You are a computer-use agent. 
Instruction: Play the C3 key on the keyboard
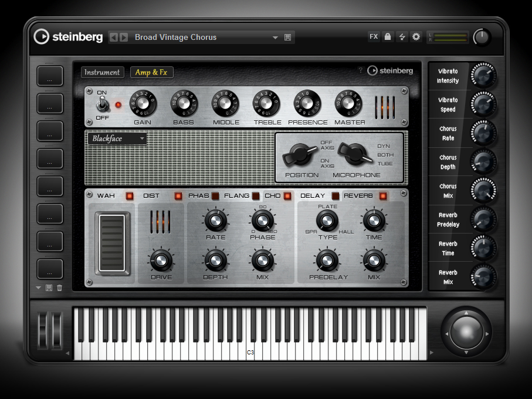point(250,351)
